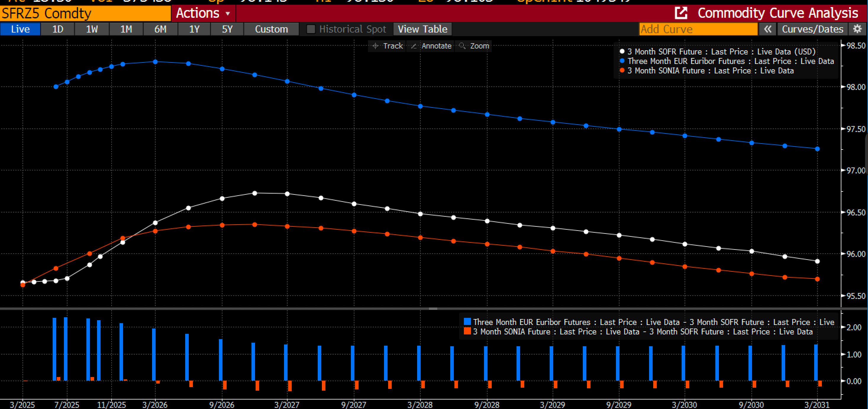The image size is (868, 409).
Task: Switch to the 1M time range
Action: pyautogui.click(x=126, y=29)
